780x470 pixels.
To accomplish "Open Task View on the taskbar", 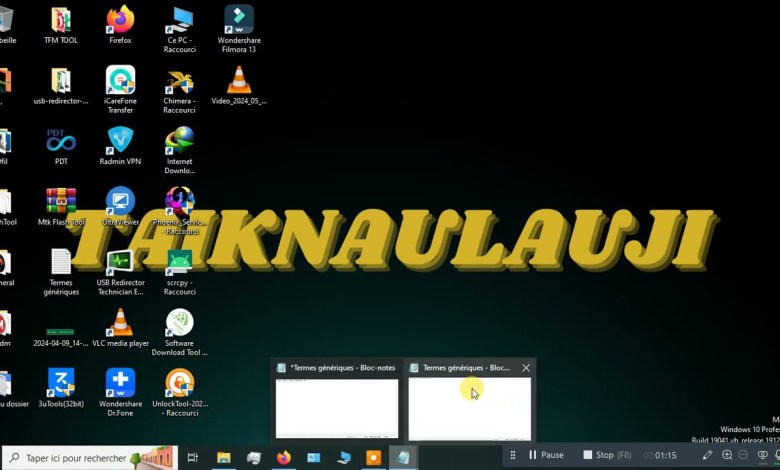I will point(193,457).
